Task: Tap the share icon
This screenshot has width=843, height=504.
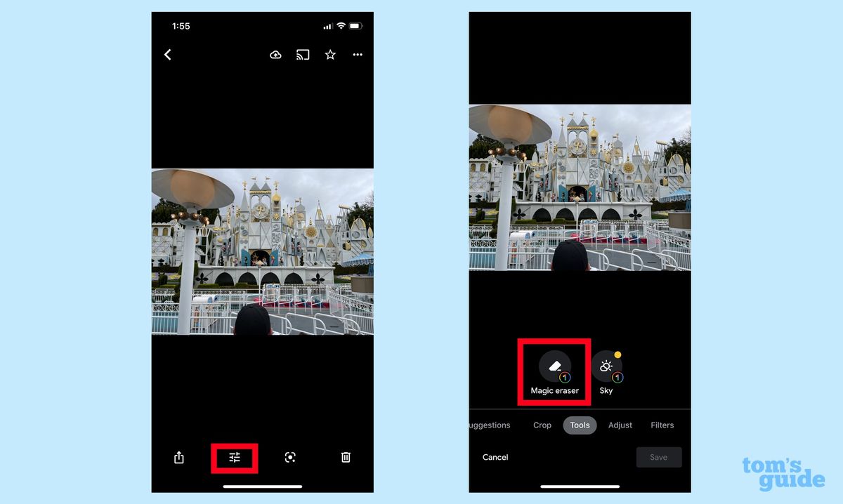Action: (178, 457)
